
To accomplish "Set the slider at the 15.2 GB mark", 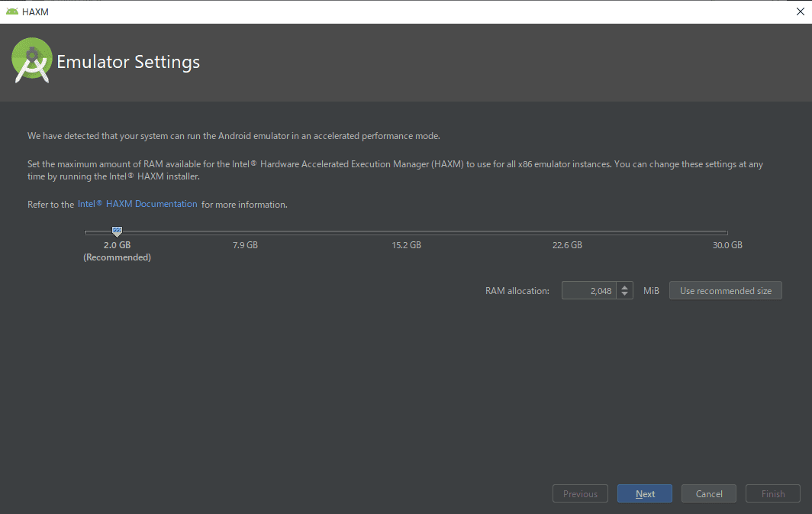I will click(406, 232).
